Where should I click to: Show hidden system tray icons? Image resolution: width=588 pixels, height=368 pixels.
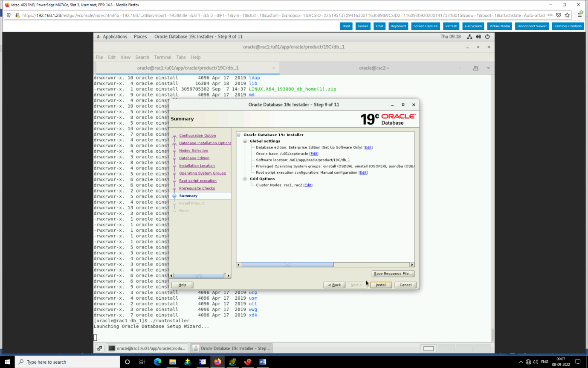click(x=521, y=362)
